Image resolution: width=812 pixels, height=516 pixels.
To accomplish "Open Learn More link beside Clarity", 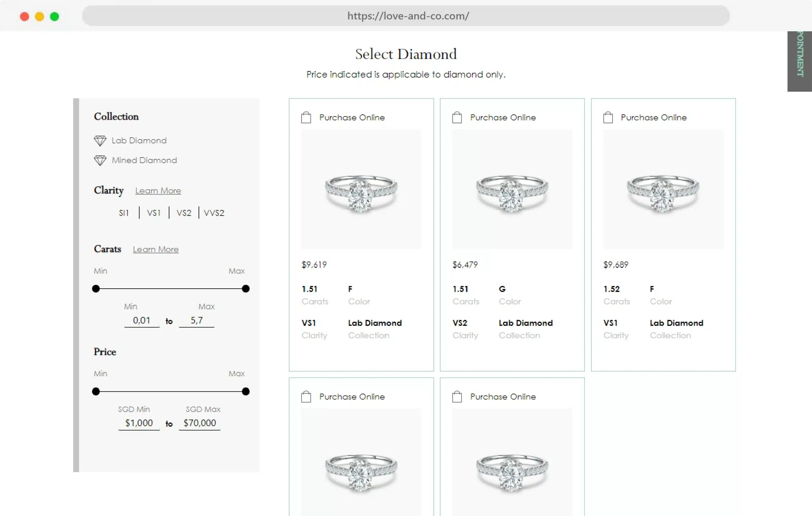I will point(158,191).
